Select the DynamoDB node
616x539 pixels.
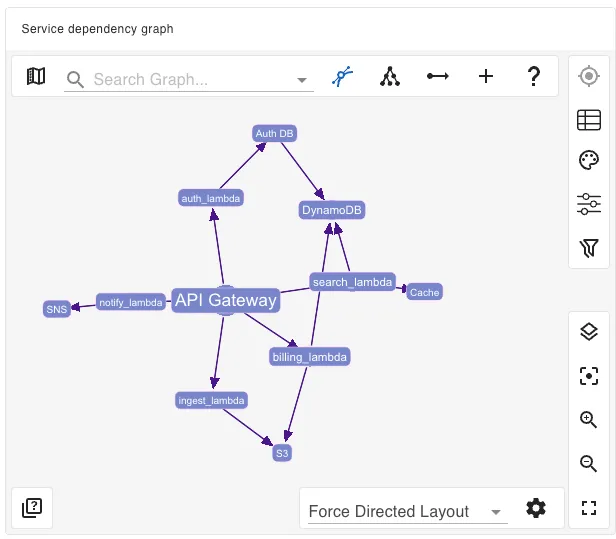pyautogui.click(x=332, y=210)
